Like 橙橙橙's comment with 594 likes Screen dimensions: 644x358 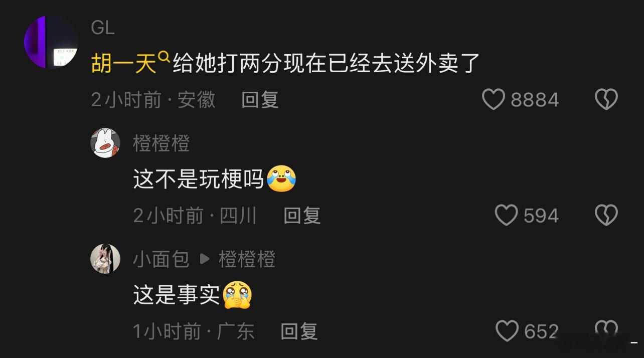click(506, 215)
